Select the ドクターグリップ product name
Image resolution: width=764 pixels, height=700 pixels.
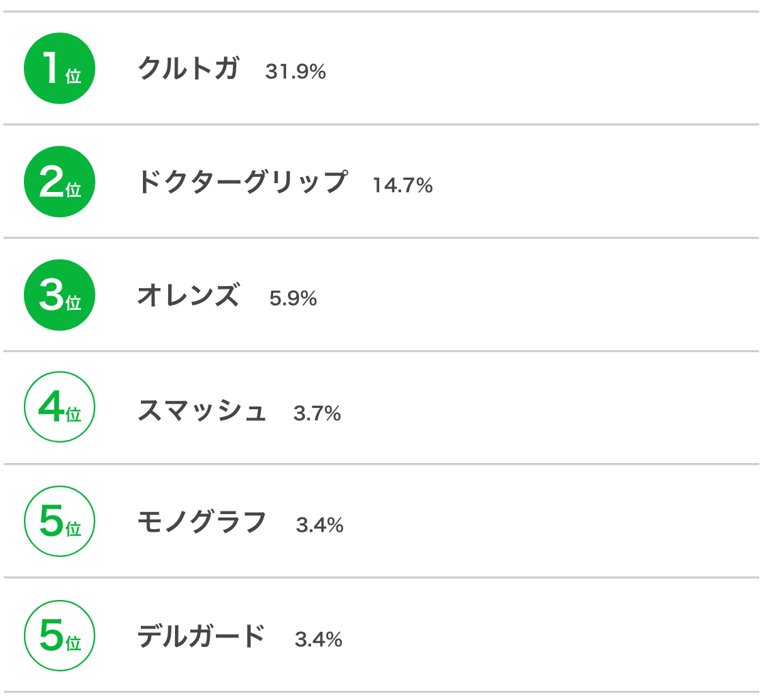coord(242,182)
